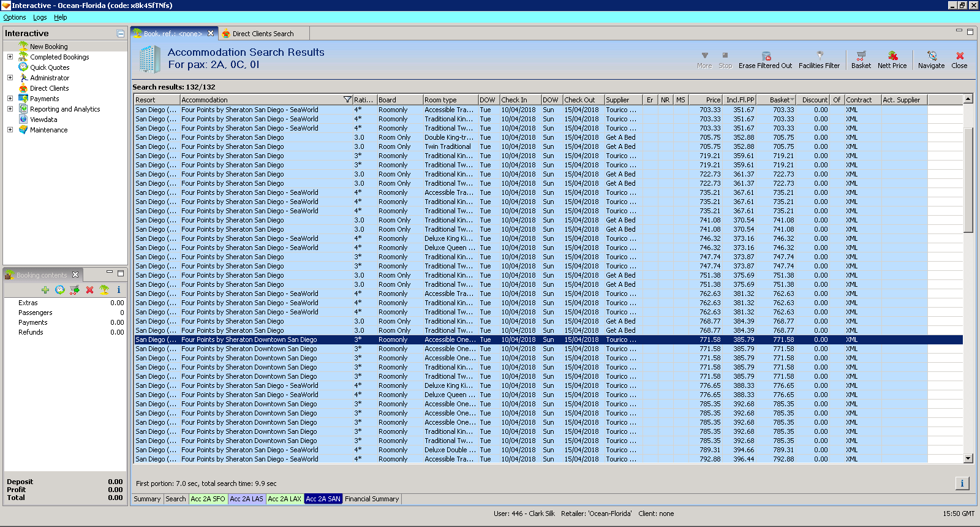Click the filter icon in Accommodation column header

(x=347, y=100)
